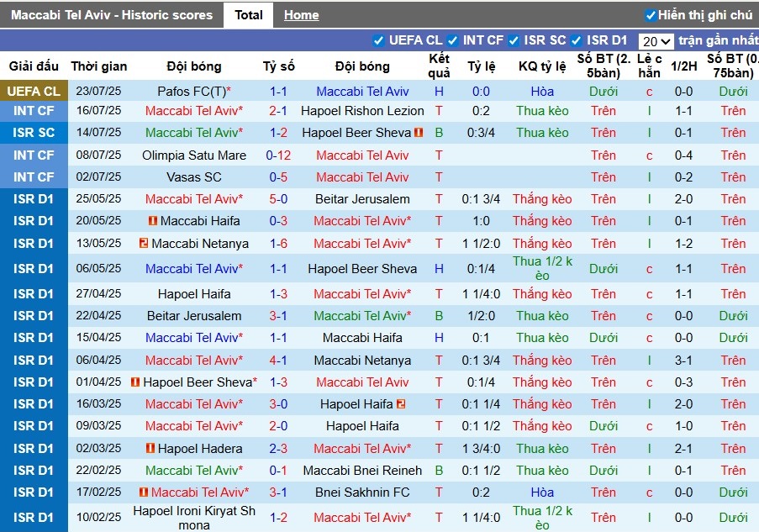
Task: Click the red card icon next to Hapoel Beer Sheva on 14/07/25
Action: (419, 132)
